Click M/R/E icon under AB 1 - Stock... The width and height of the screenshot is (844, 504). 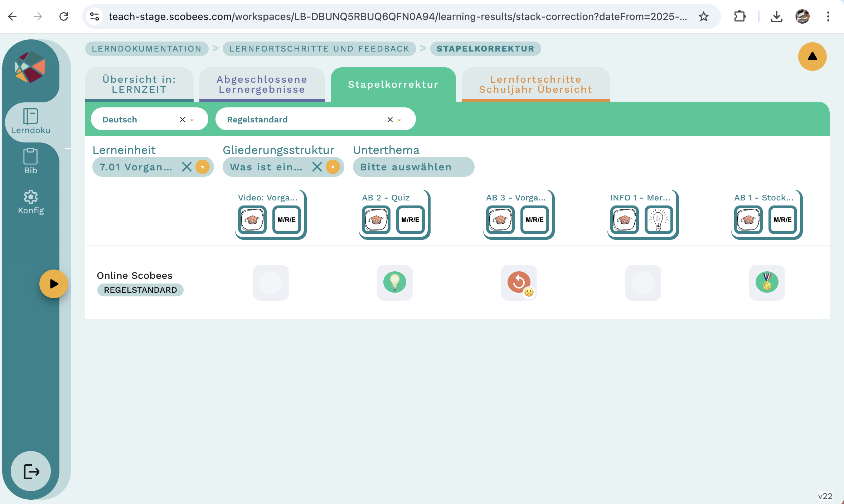pyautogui.click(x=782, y=220)
